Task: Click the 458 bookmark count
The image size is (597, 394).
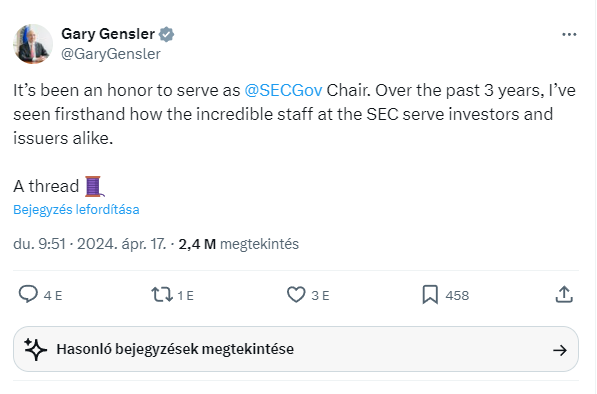Action: (457, 295)
